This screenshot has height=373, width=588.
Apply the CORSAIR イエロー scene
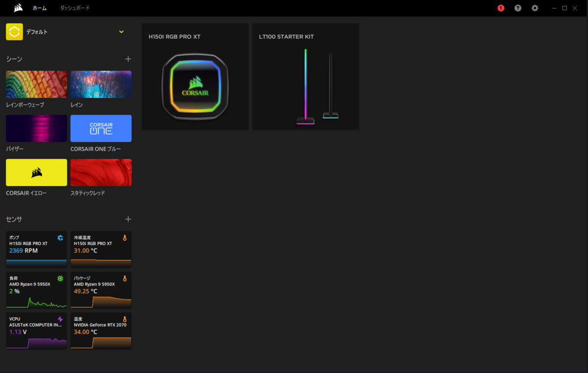tap(36, 172)
